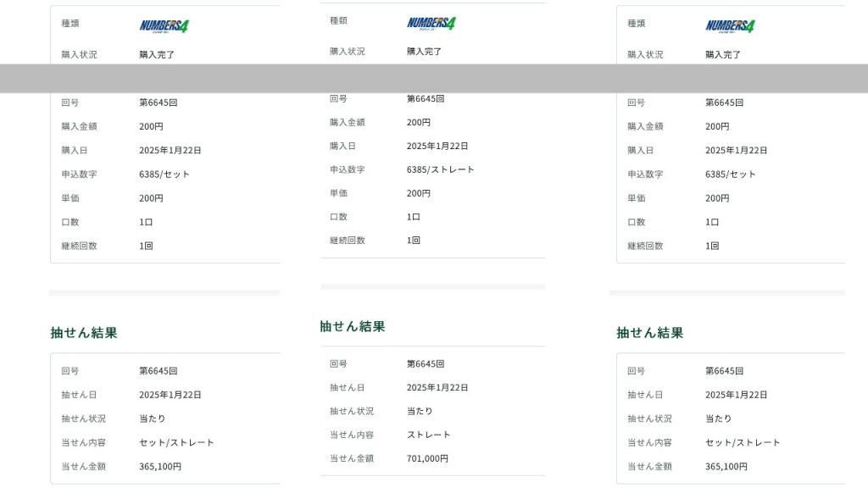Screen dimensions: 868x488
Task: Click the gray horizontal bar across the panels
Action: click(x=434, y=78)
